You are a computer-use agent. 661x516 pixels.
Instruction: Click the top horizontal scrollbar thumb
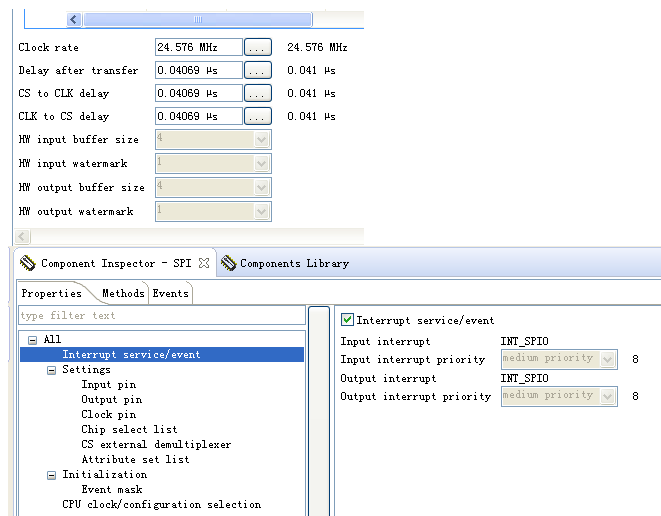(x=198, y=19)
